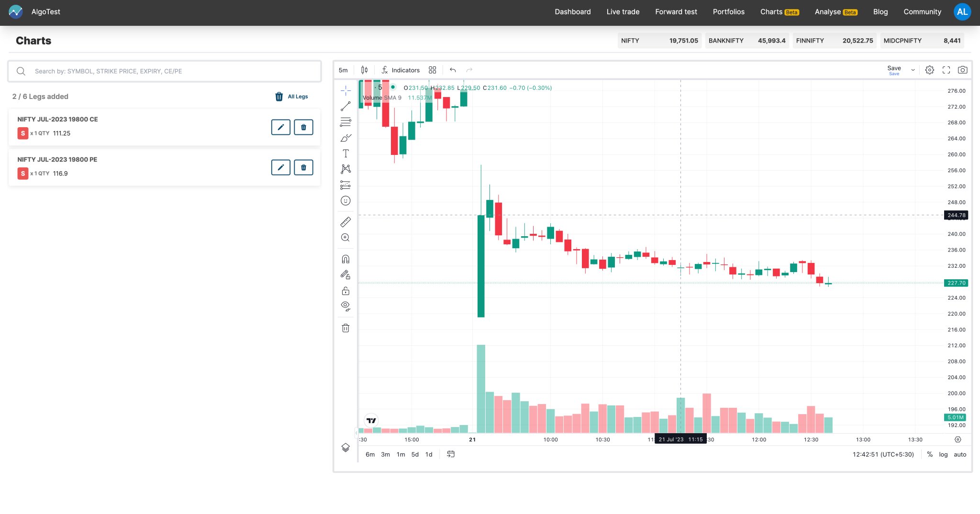Open the Indicators dialog

(401, 70)
